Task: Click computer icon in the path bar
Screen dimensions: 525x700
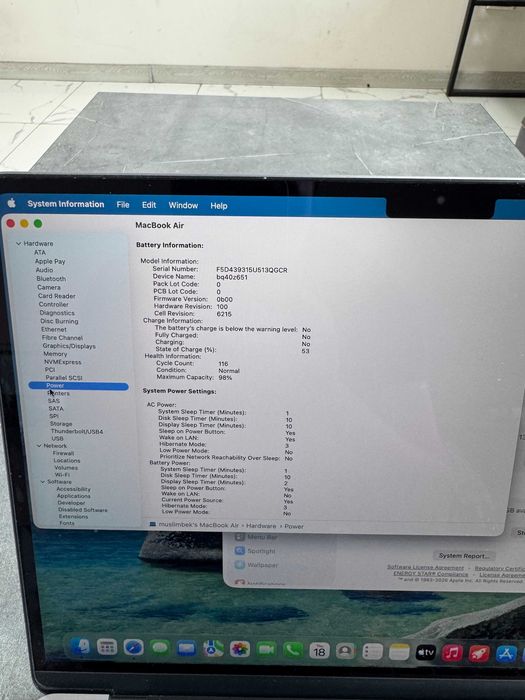Action: click(x=153, y=525)
